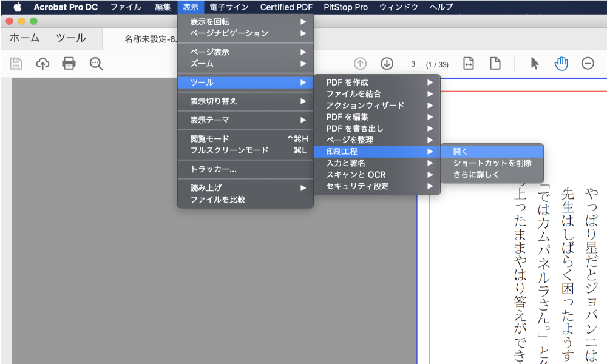
Task: Click the 表示 menu bar item
Action: 191,7
